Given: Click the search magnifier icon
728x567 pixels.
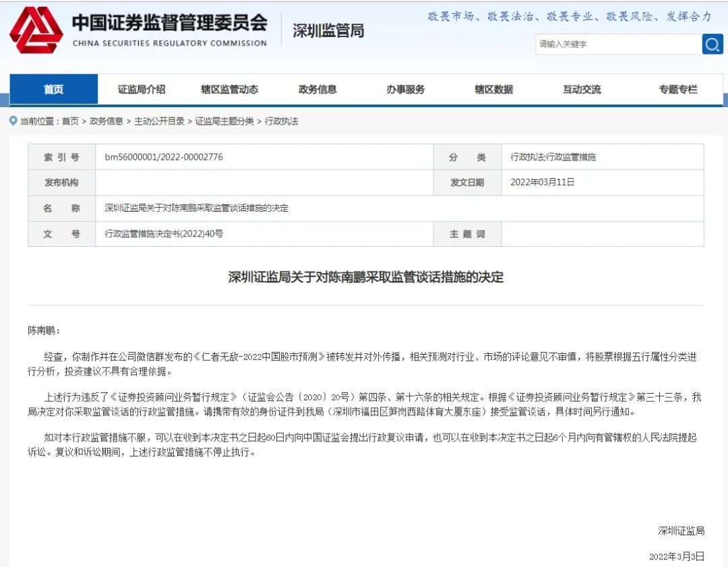Looking at the screenshot, I should [x=712, y=44].
